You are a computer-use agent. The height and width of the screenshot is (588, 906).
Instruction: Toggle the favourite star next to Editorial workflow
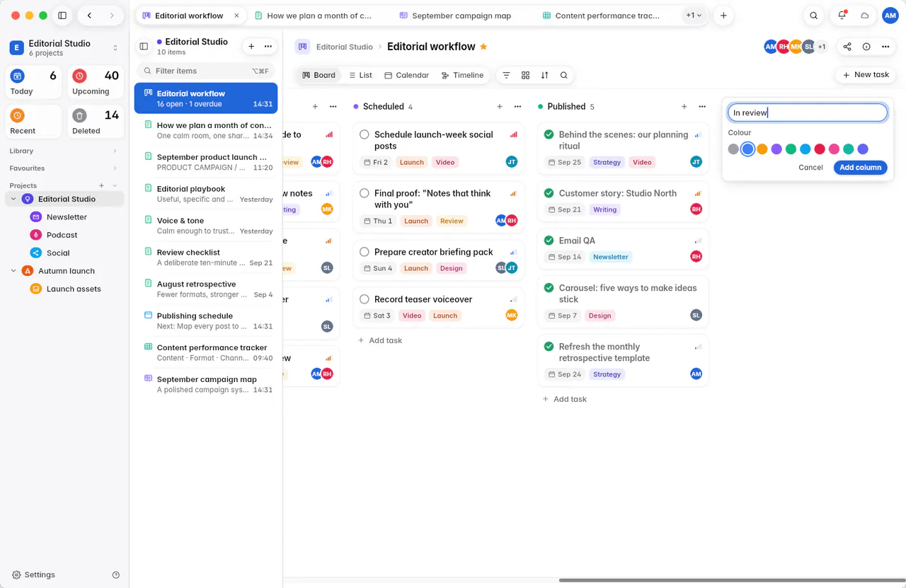pyautogui.click(x=483, y=47)
